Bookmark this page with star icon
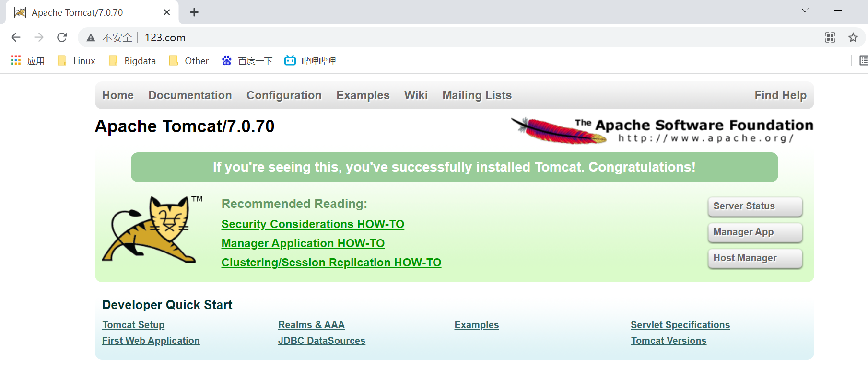868x366 pixels. 853,37
